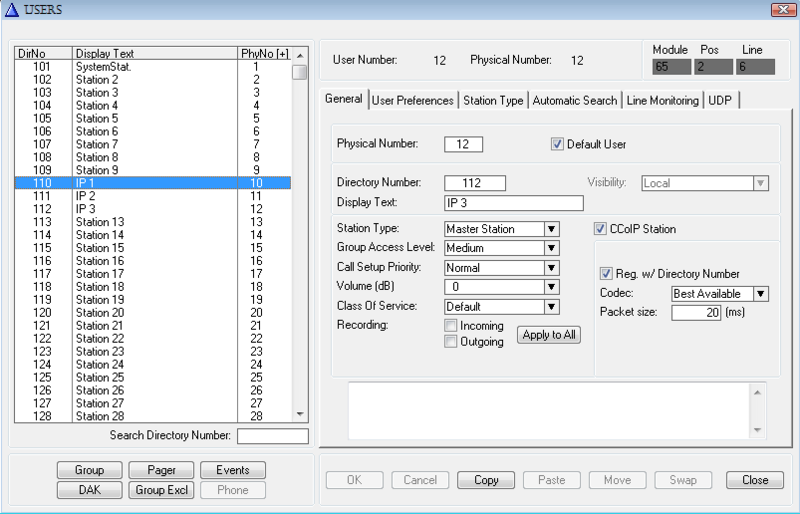This screenshot has width=800, height=514.
Task: Select the Station 20 row
Action: [x=153, y=313]
